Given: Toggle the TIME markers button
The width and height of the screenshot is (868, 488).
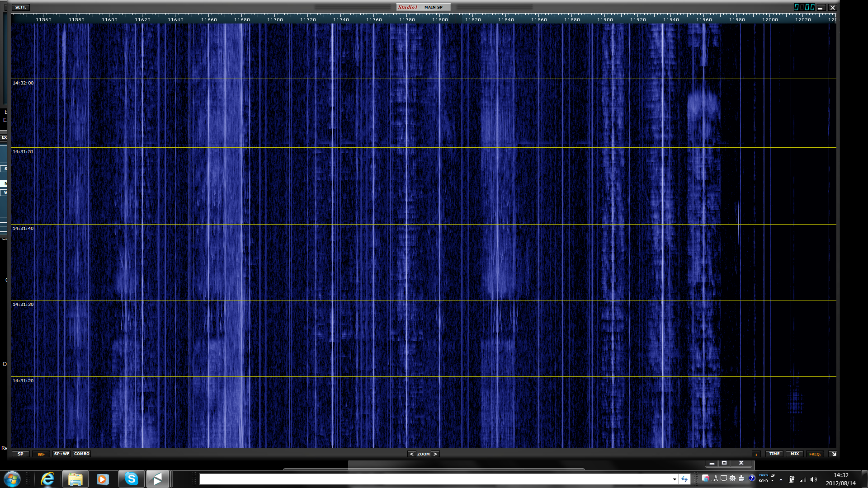Looking at the screenshot, I should pos(774,454).
